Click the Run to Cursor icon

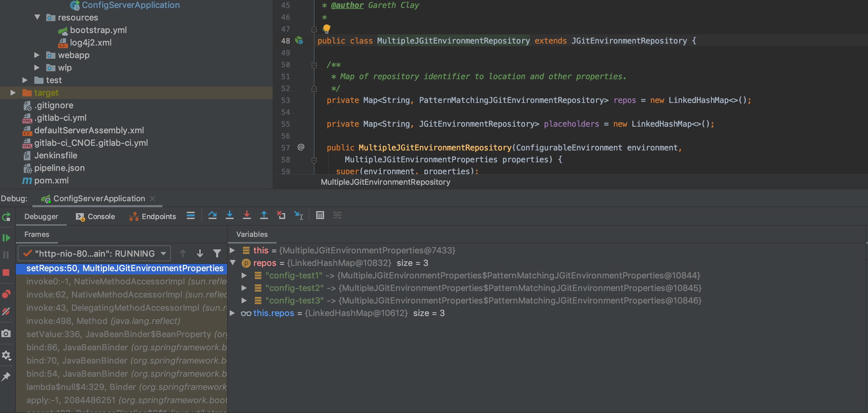[299, 215]
